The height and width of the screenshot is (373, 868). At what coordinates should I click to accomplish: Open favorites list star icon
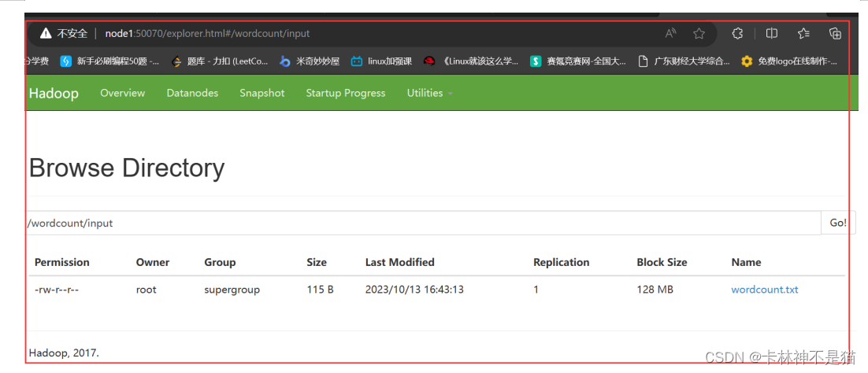pyautogui.click(x=803, y=34)
